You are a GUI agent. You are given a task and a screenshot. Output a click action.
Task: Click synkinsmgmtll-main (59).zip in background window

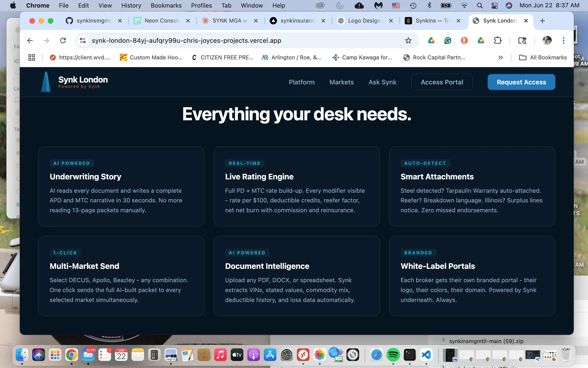click(x=486, y=341)
